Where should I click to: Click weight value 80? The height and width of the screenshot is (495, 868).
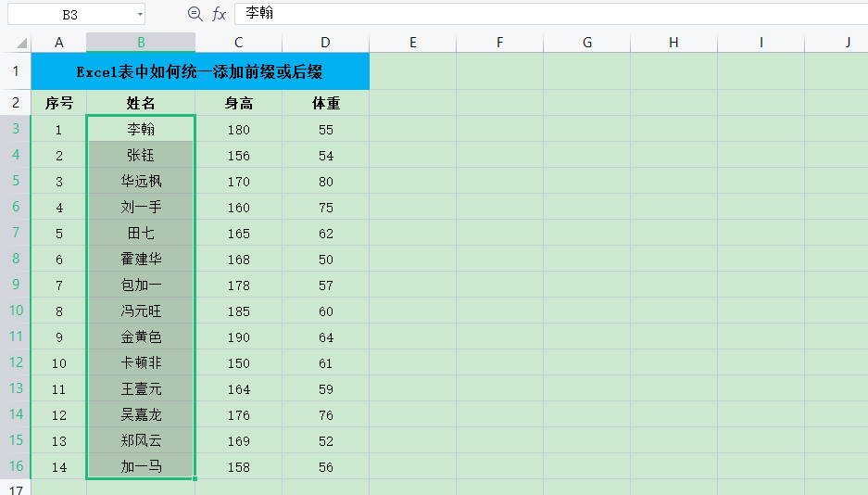pyautogui.click(x=325, y=181)
